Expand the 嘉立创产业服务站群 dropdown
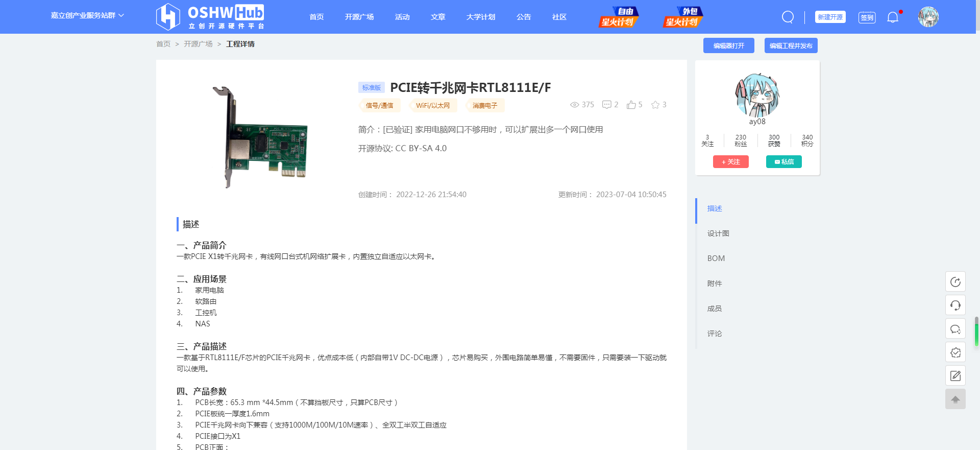980x450 pixels. (87, 15)
